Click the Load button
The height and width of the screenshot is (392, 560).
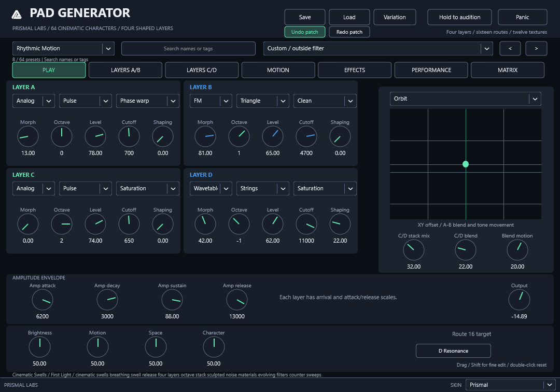349,17
